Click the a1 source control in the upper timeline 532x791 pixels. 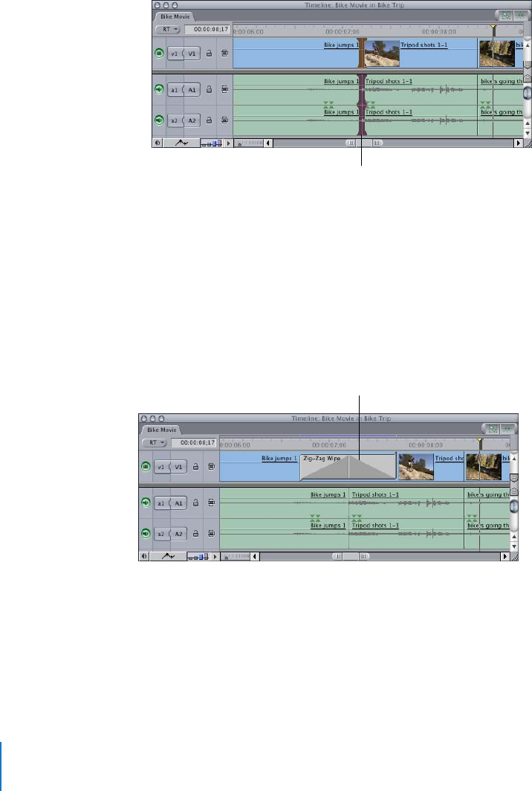coord(174,90)
